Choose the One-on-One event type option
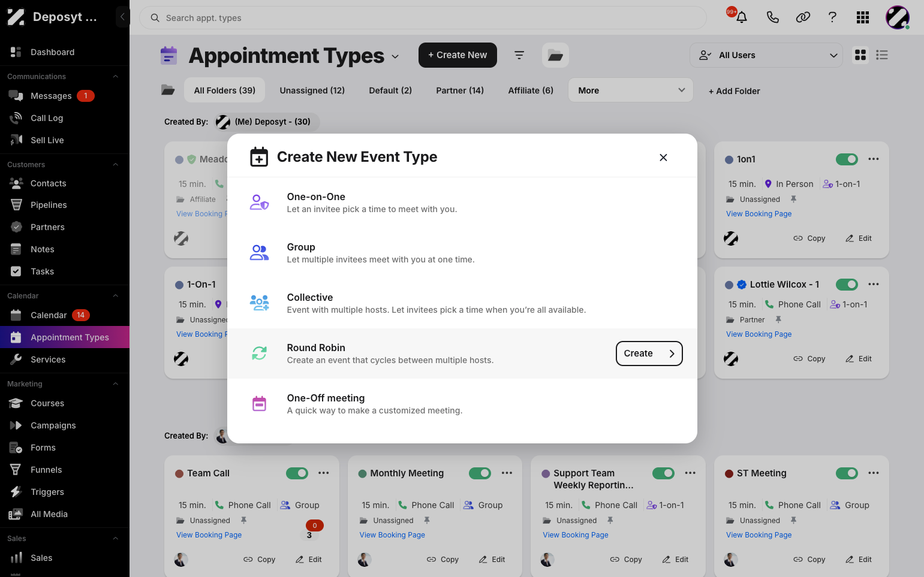Viewport: 924px width, 577px height. click(462, 203)
